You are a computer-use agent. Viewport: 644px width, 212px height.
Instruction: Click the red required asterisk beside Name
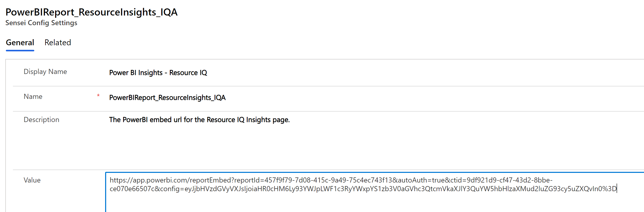pyautogui.click(x=98, y=96)
